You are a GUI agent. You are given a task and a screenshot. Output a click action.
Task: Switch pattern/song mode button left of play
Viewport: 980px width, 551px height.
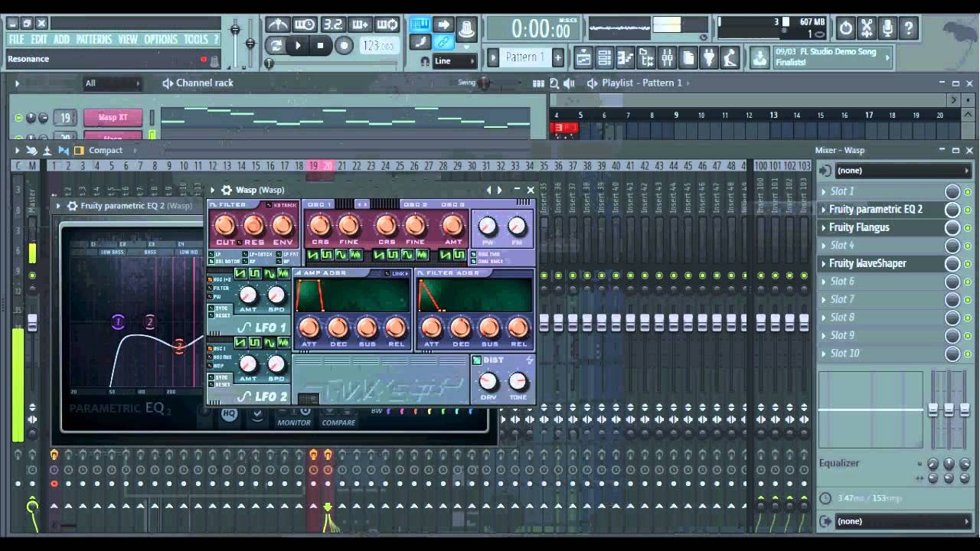pos(276,45)
